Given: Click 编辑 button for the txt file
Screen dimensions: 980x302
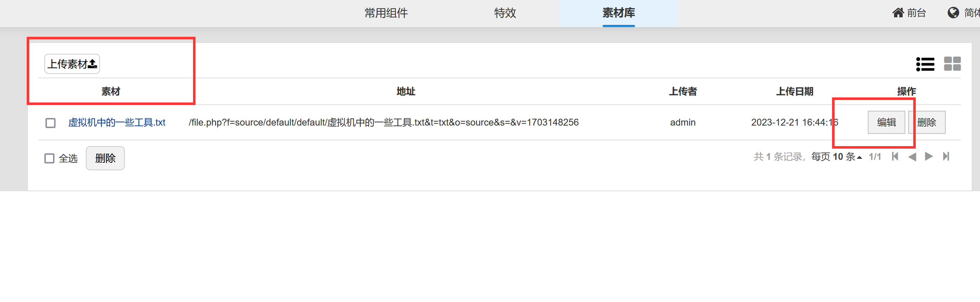Looking at the screenshot, I should 886,122.
